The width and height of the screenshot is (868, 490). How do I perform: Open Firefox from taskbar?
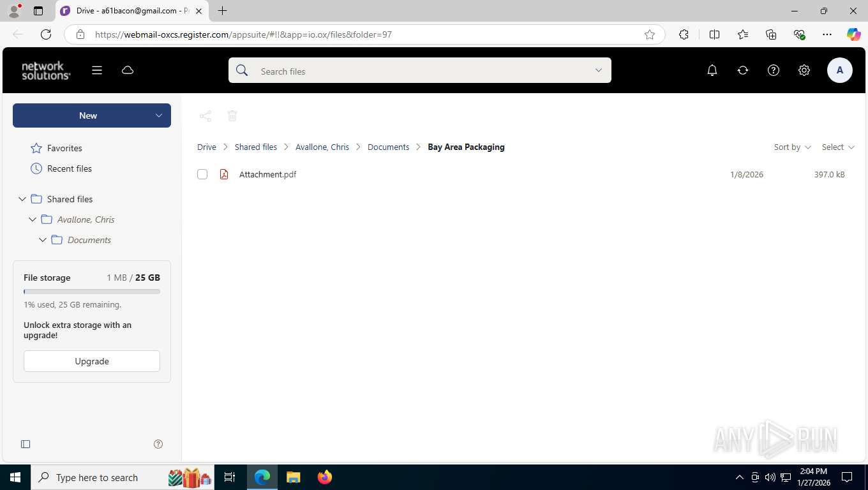[x=325, y=477]
